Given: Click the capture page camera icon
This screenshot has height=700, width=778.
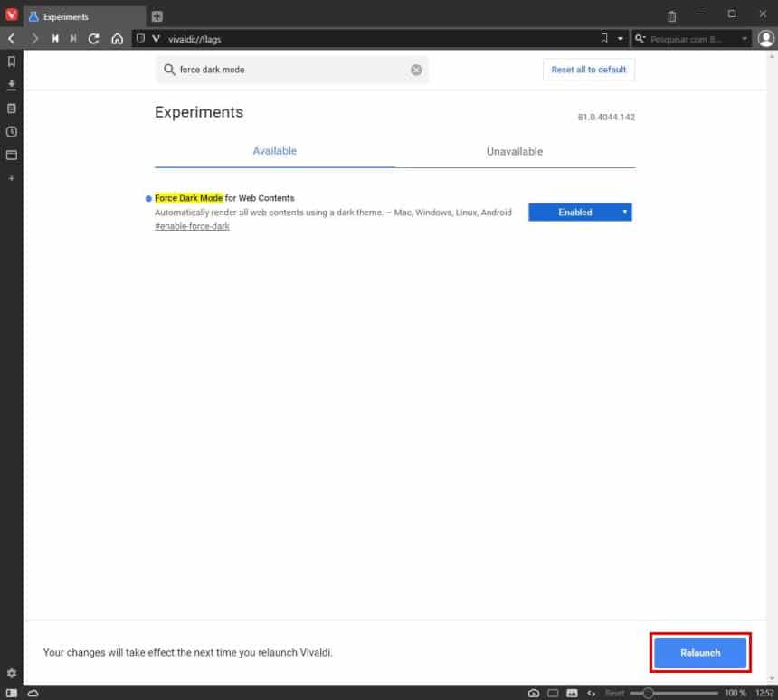Looking at the screenshot, I should 534,693.
